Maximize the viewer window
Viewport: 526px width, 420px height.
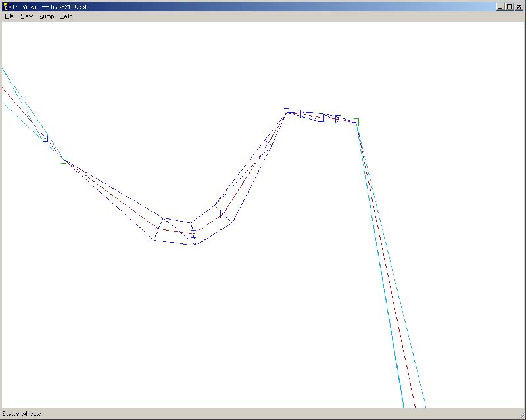click(509, 6)
